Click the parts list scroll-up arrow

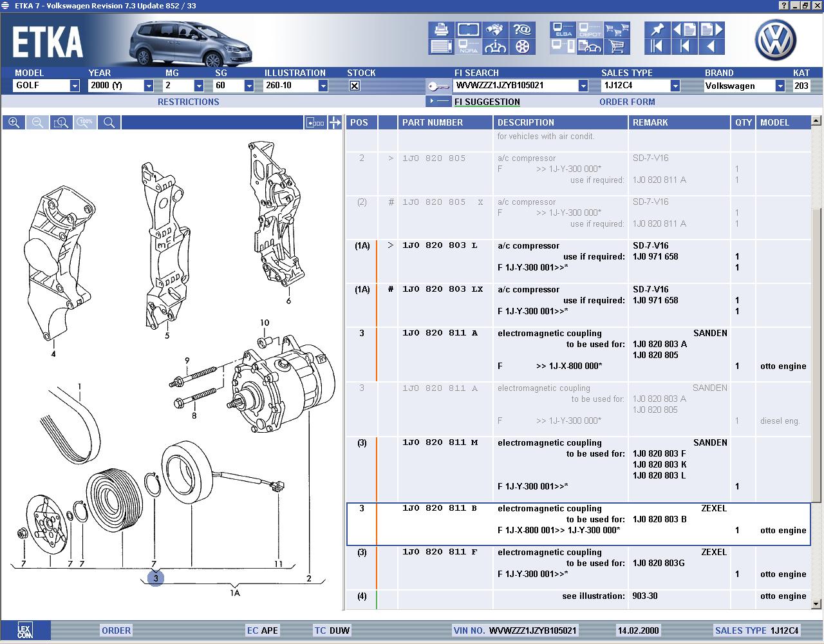[816, 120]
